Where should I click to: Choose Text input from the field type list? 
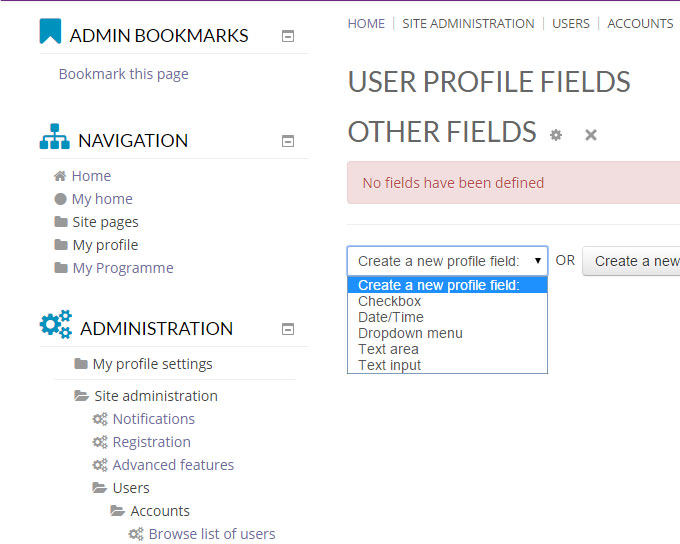tap(448, 365)
